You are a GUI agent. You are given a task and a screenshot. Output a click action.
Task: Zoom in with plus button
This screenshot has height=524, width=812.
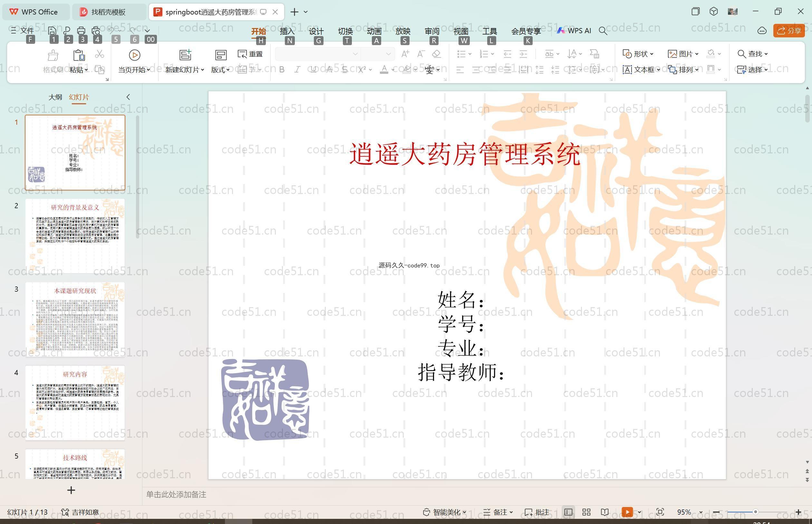pos(798,512)
